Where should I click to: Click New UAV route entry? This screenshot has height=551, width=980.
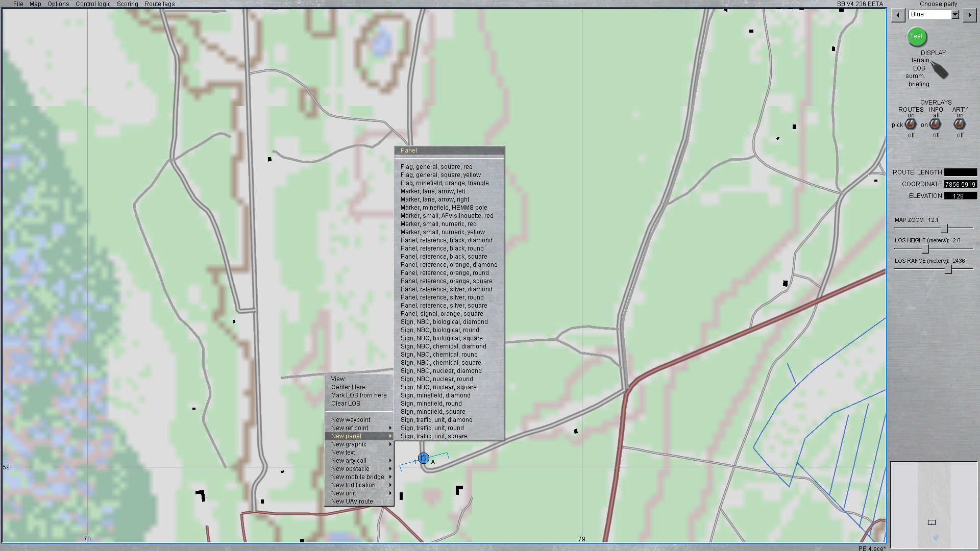352,502
